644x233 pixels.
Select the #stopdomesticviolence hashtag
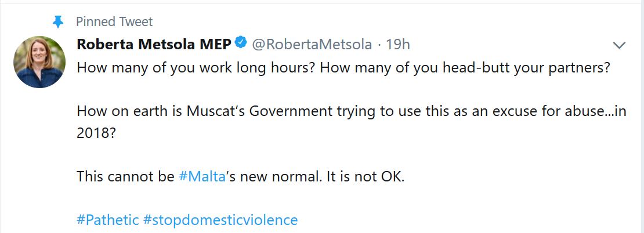pyautogui.click(x=220, y=220)
